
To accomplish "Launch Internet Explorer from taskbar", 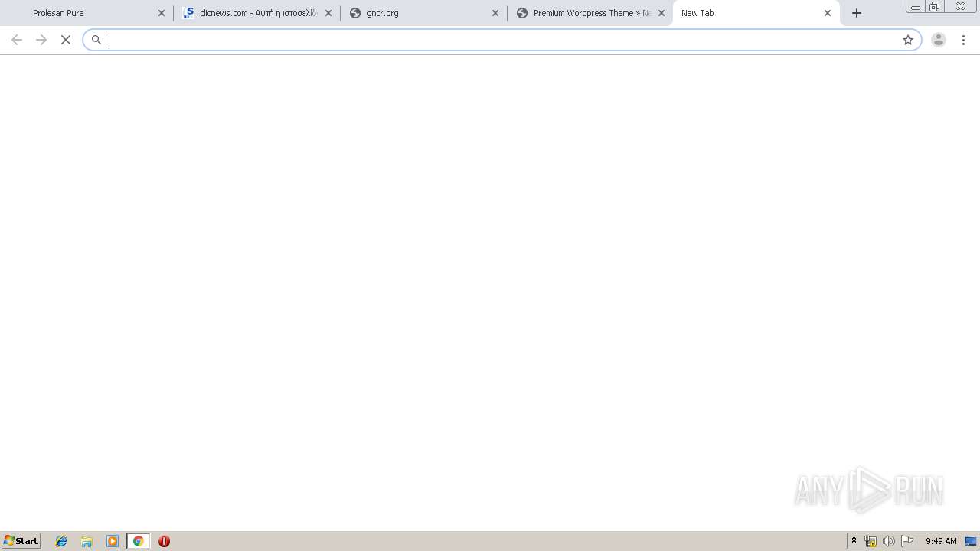I will 61,541.
